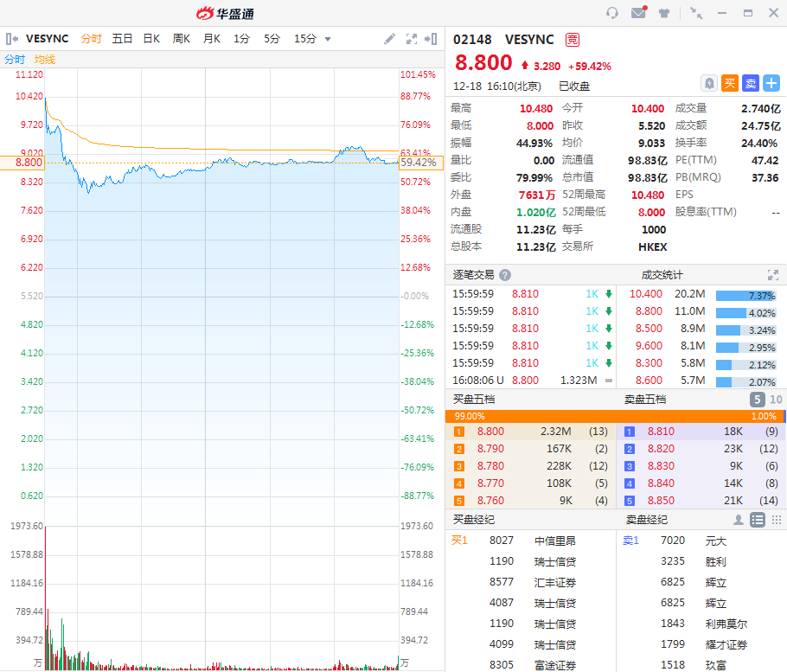Click the 59.42% percent axis label
The width and height of the screenshot is (787, 672).
pos(421,163)
